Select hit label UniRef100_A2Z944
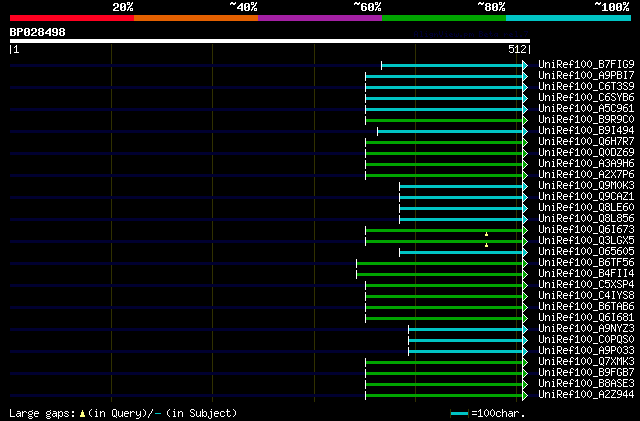The height and width of the screenshot is (421, 640). click(586, 395)
